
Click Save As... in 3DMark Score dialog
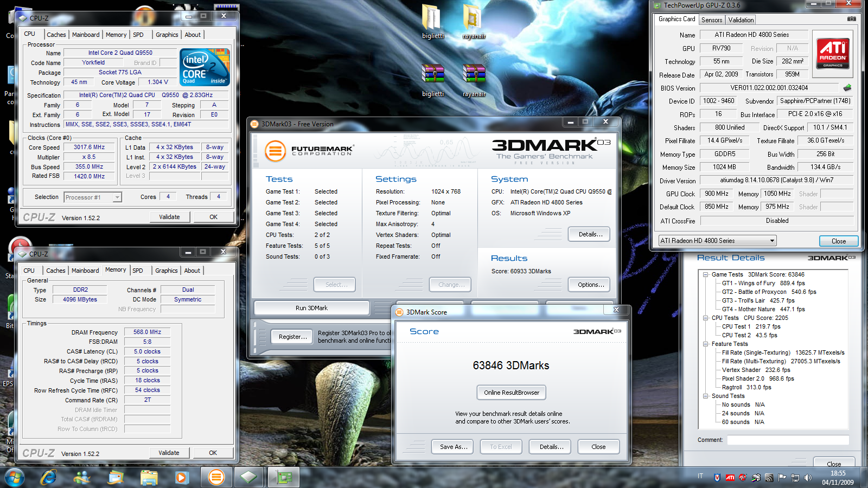pyautogui.click(x=453, y=447)
